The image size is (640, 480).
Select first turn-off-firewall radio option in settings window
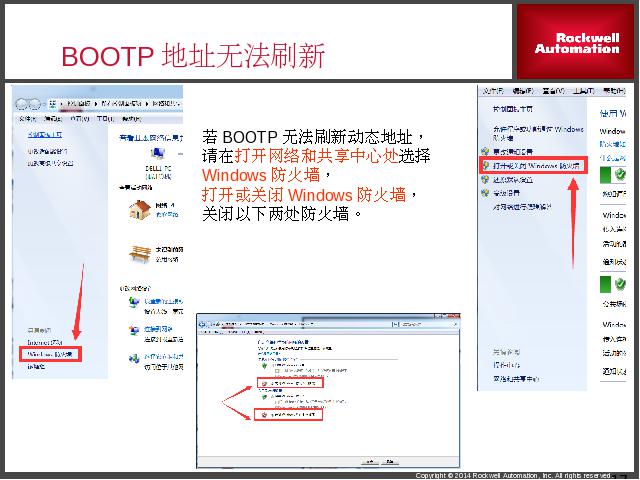point(271,384)
